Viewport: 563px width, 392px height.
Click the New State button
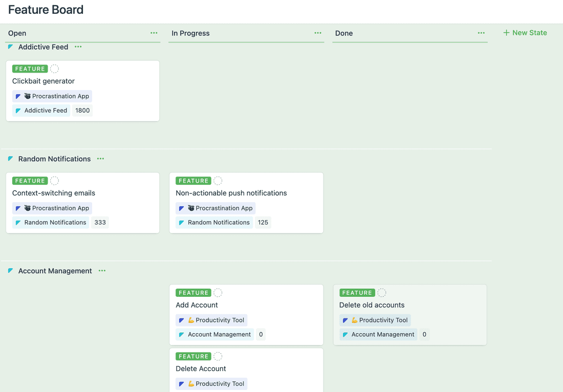click(x=525, y=32)
